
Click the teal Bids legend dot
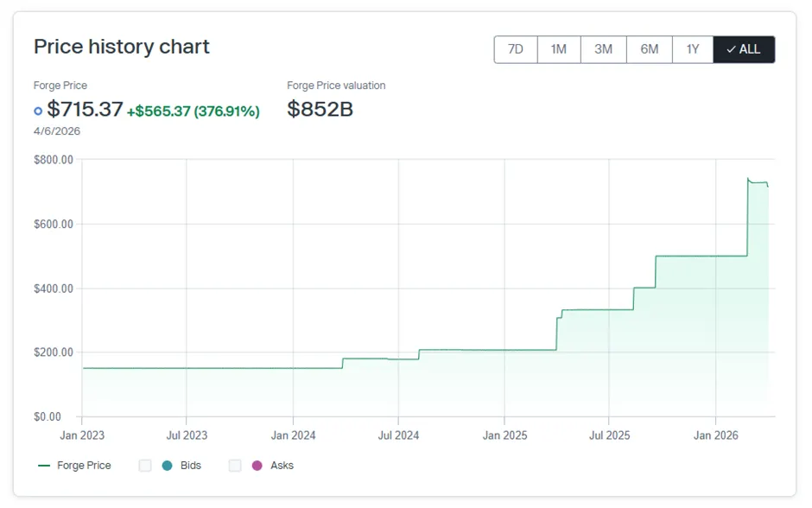pos(167,466)
